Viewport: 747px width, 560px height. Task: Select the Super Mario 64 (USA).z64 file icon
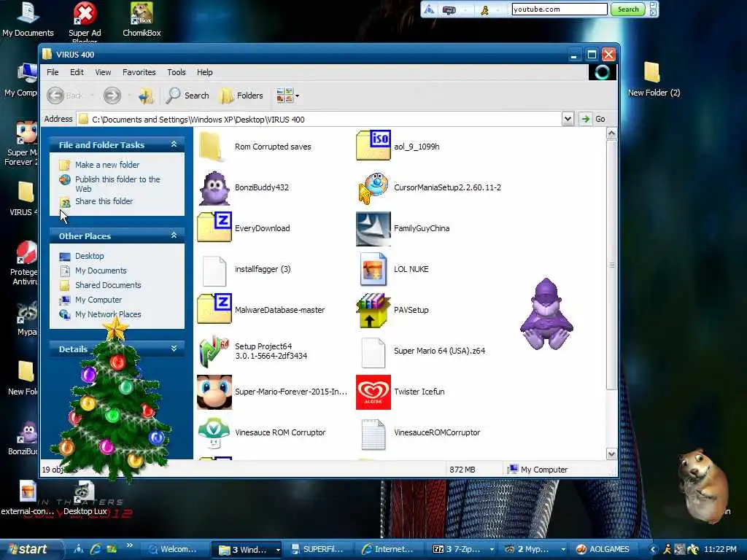pyautogui.click(x=373, y=352)
